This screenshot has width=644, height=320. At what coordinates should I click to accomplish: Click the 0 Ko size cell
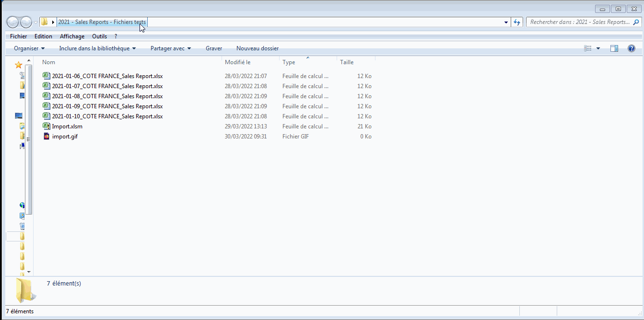click(366, 137)
